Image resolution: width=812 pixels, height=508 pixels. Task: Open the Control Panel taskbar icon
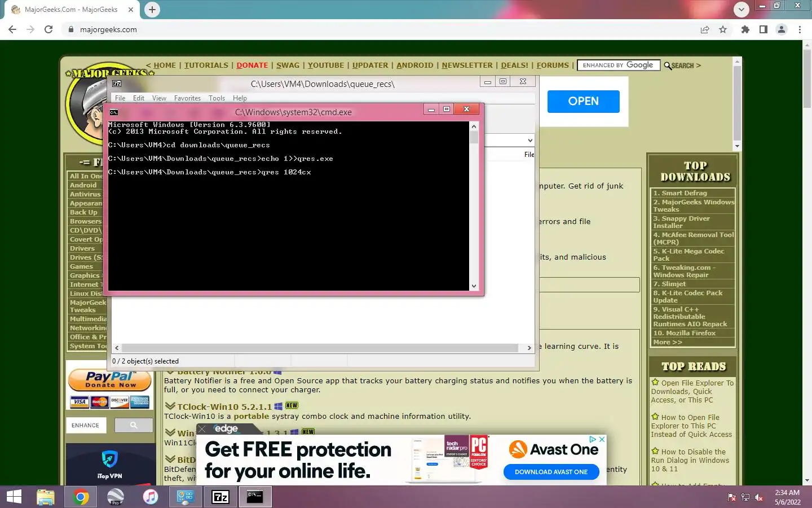pos(186,497)
